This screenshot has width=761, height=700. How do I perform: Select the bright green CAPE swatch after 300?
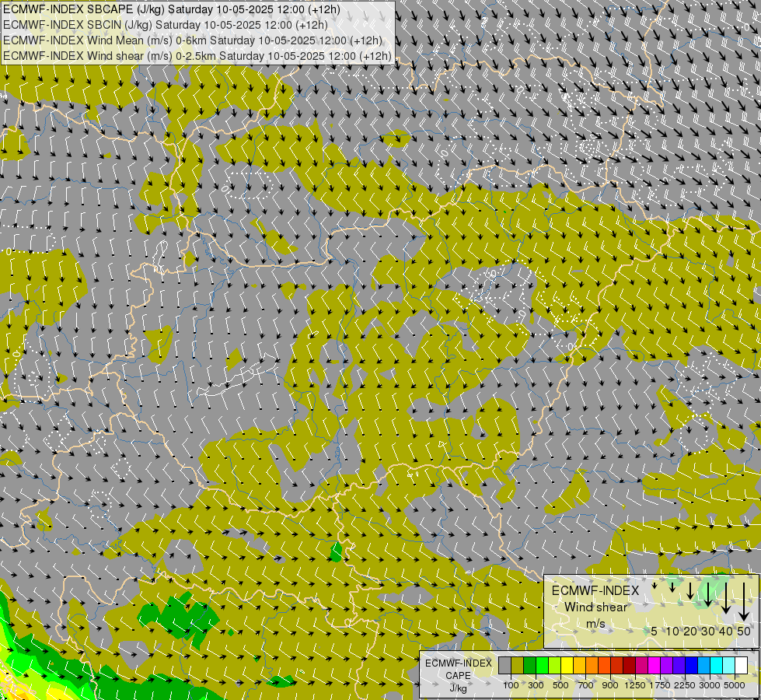[x=542, y=665]
